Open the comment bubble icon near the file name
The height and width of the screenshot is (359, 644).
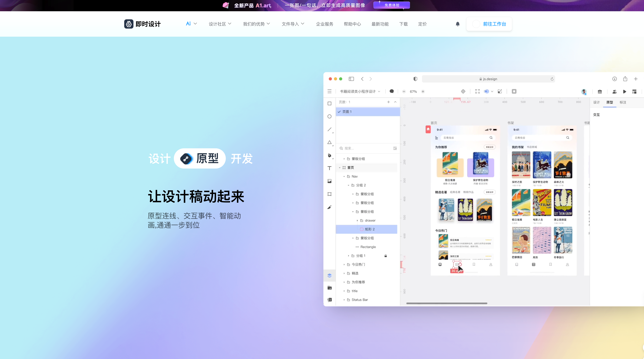392,91
